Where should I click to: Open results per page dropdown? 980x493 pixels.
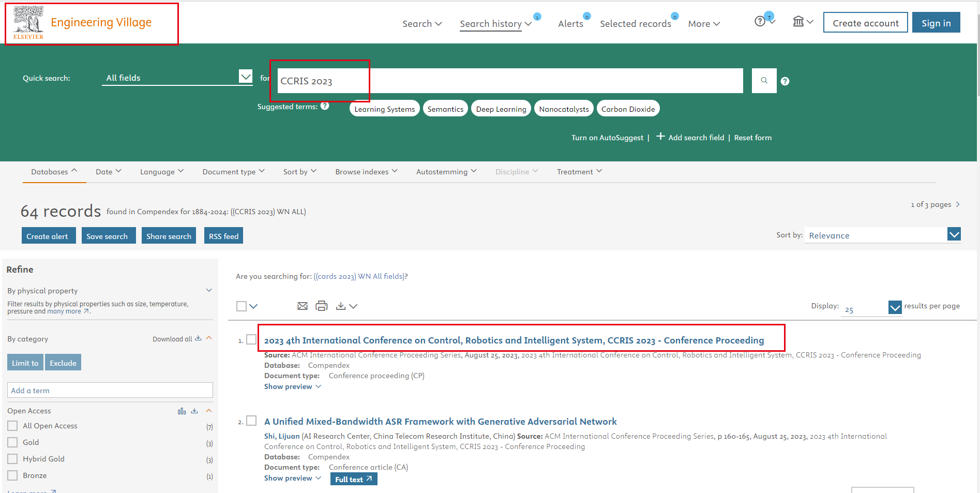point(871,308)
